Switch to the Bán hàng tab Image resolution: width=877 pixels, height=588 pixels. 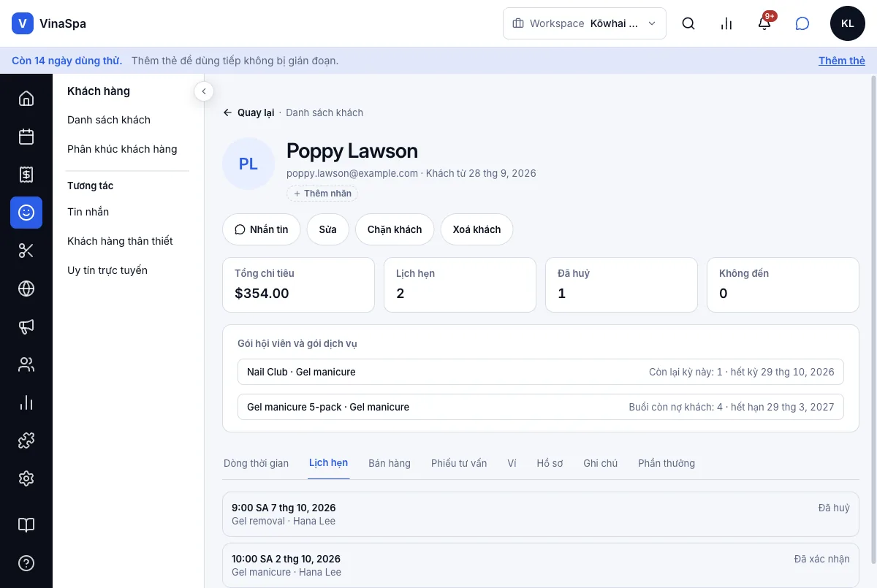tap(390, 463)
